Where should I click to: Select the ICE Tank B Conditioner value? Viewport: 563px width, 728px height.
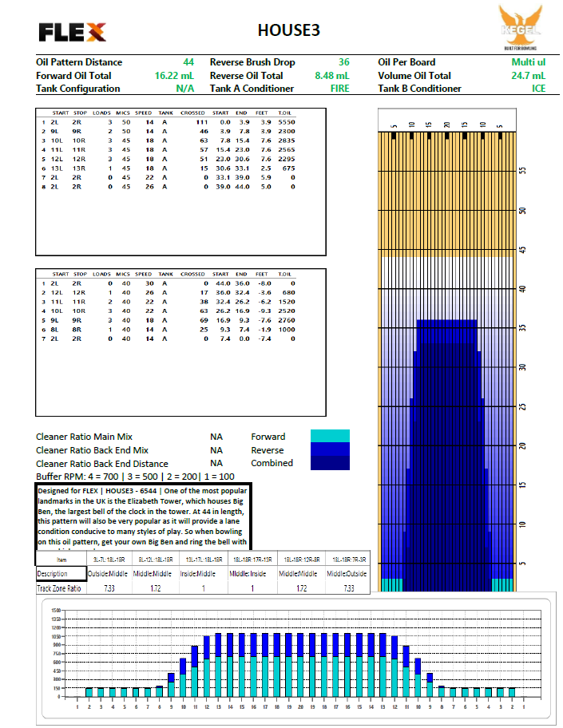click(x=538, y=89)
